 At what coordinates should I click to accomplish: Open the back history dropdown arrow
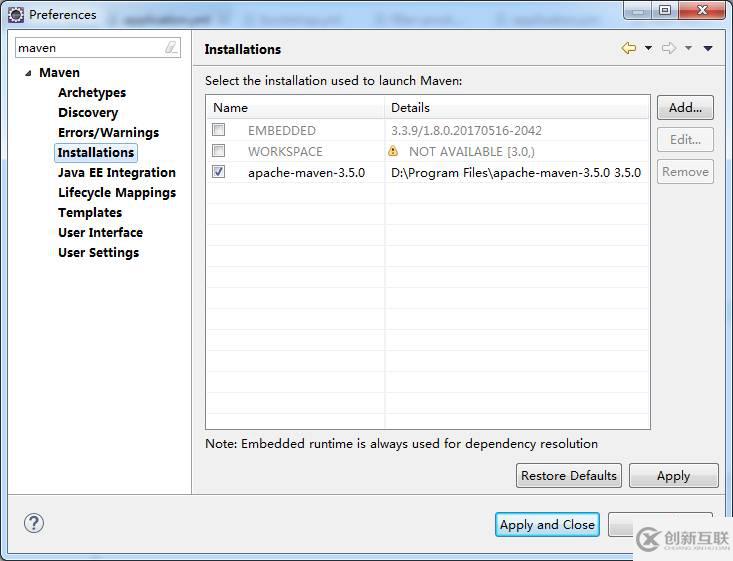coord(648,48)
